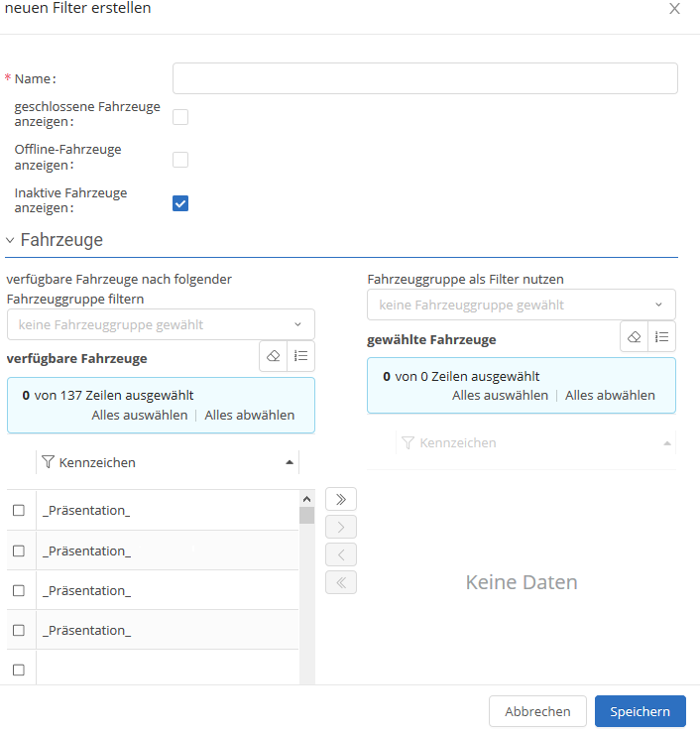Click filter funnel icon in Kennzeichen column
The image size is (700, 734).
point(48,462)
